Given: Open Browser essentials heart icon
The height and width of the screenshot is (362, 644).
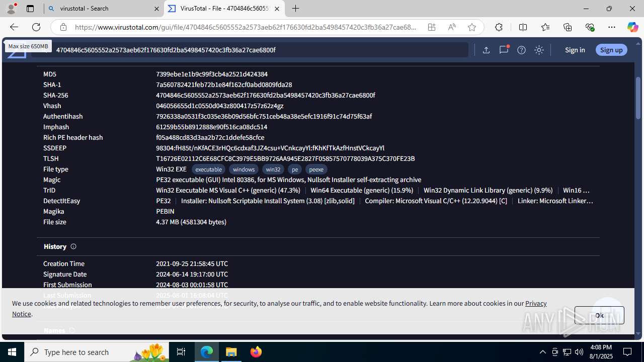Looking at the screenshot, I should coord(590,27).
